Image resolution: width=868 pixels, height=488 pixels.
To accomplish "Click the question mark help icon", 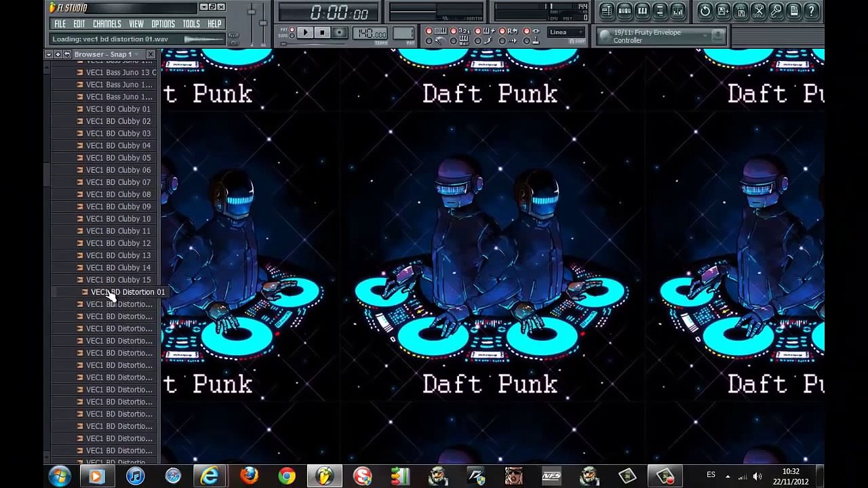I will [812, 10].
